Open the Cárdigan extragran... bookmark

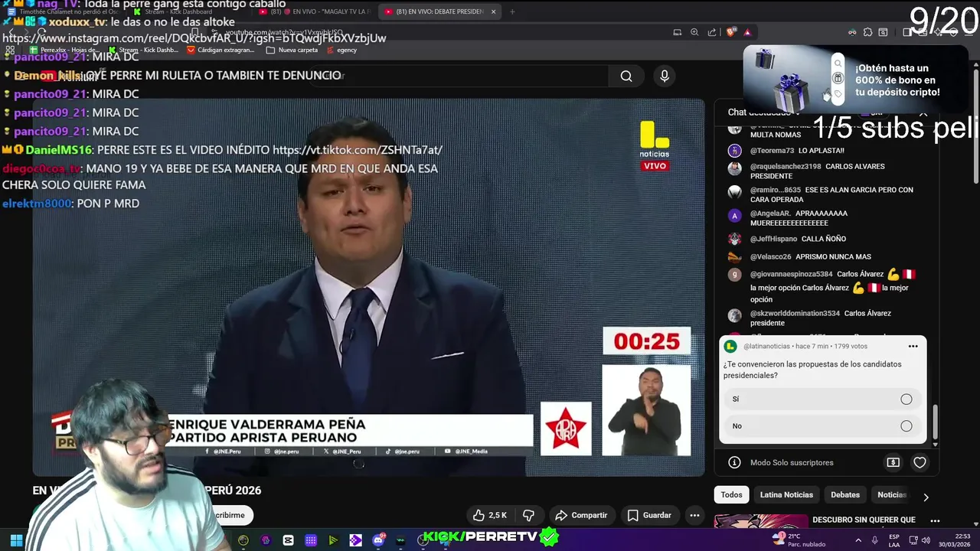(x=220, y=50)
